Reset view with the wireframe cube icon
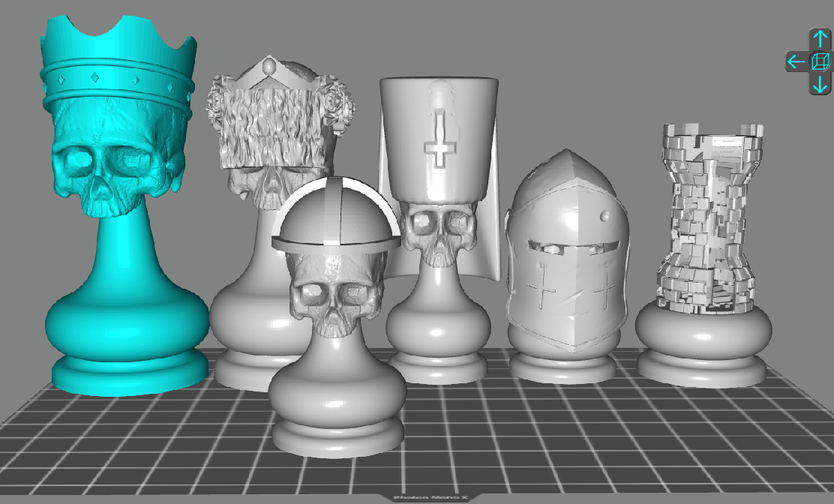This screenshot has width=834, height=504. (x=820, y=61)
